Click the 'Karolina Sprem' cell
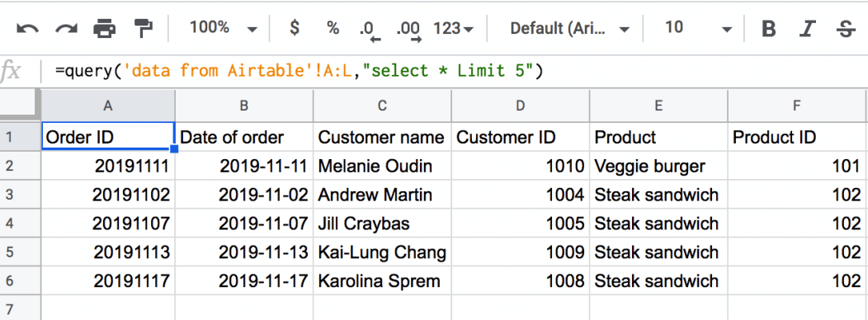Viewport: 868px width, 320px height. click(x=382, y=280)
